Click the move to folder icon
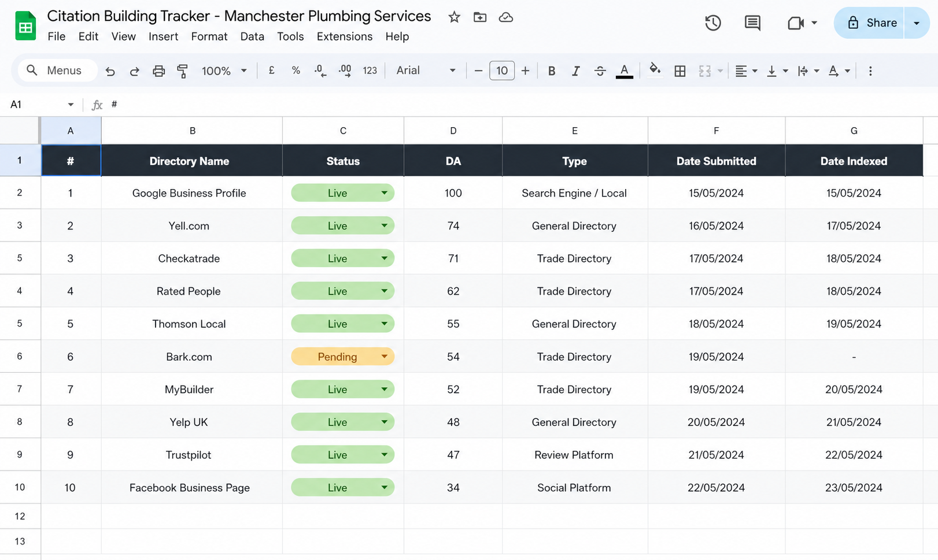The width and height of the screenshot is (938, 560). (x=480, y=17)
